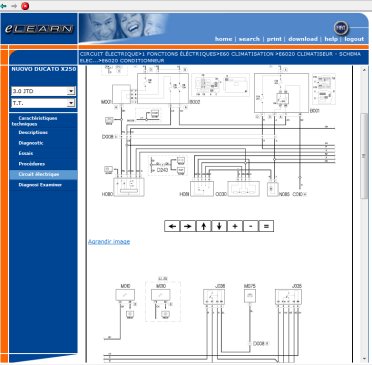Click the Agrandir image link
The height and width of the screenshot is (365, 372).
pyautogui.click(x=109, y=242)
